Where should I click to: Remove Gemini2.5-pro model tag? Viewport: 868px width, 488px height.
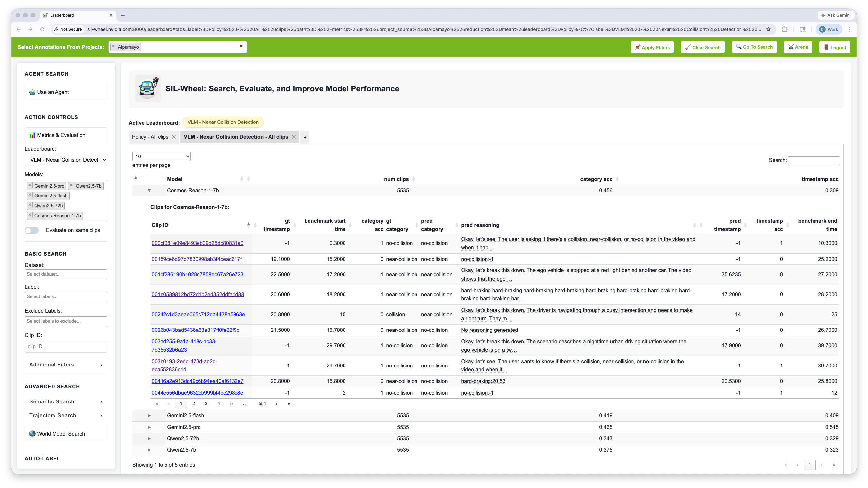pyautogui.click(x=30, y=185)
